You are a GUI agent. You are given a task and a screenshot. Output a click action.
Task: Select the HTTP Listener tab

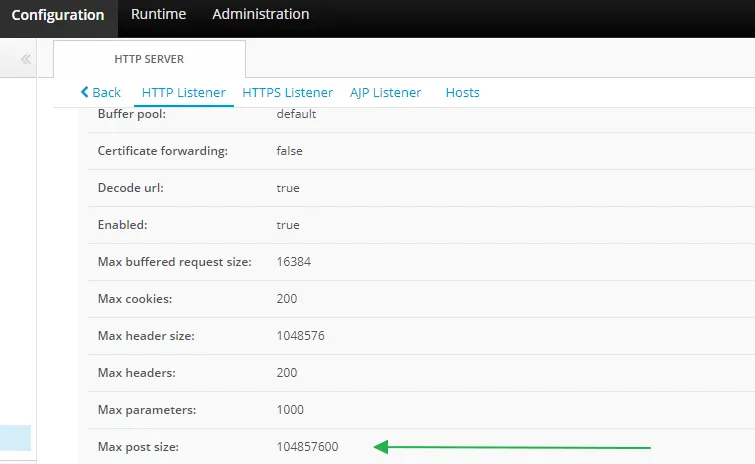pyautogui.click(x=183, y=92)
